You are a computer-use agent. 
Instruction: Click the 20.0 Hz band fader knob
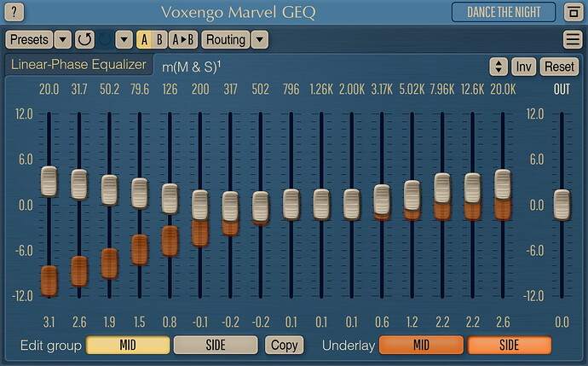click(49, 182)
